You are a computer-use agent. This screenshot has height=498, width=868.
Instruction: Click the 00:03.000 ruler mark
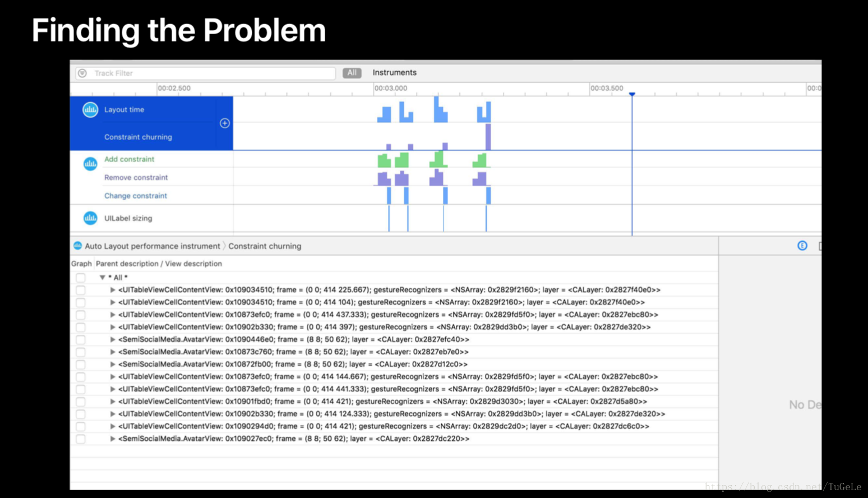coord(391,89)
